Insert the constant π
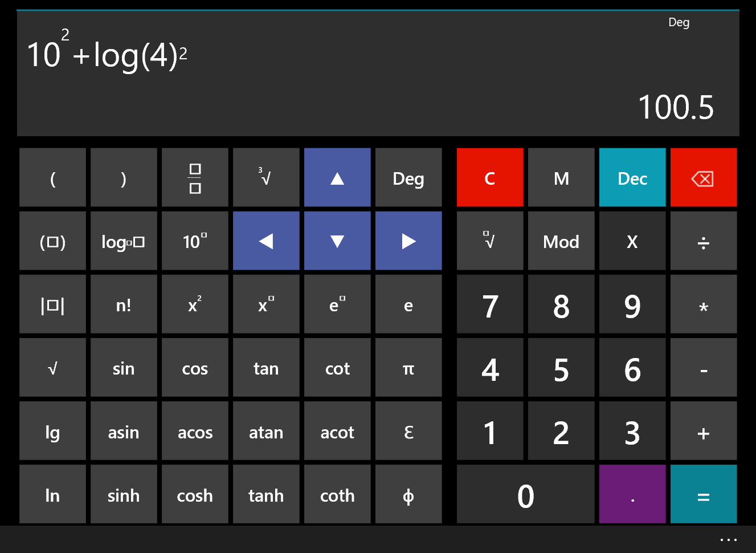Viewport: 756px width, 553px height. 408,368
